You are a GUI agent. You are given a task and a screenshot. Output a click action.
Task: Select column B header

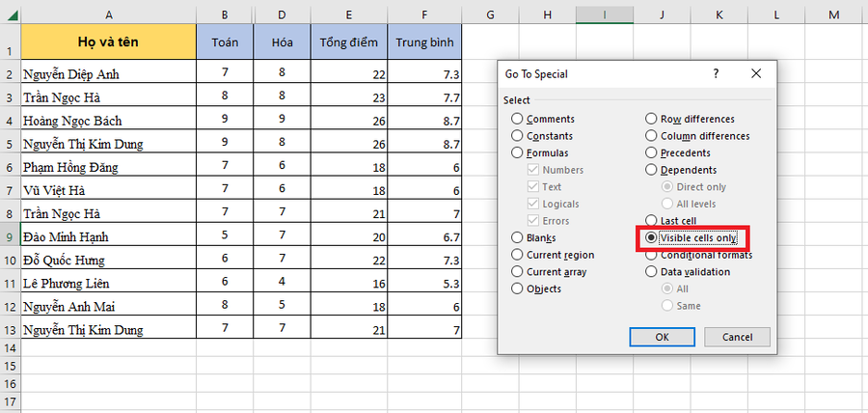click(x=225, y=14)
